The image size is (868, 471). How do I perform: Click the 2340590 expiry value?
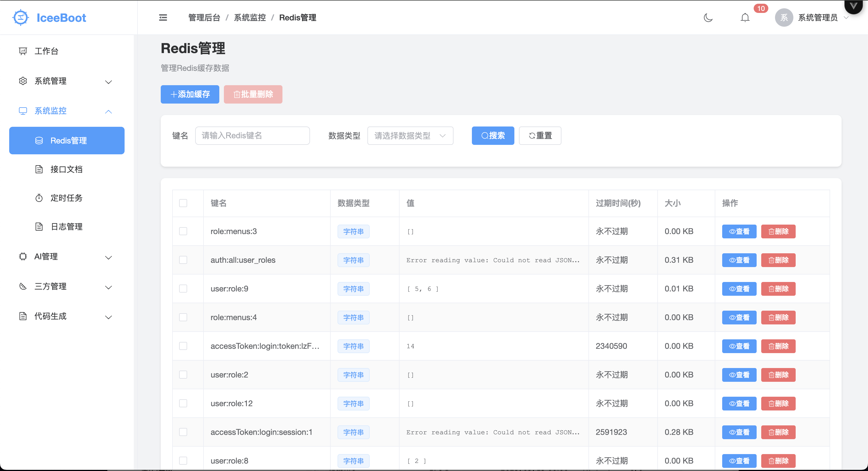pos(611,346)
